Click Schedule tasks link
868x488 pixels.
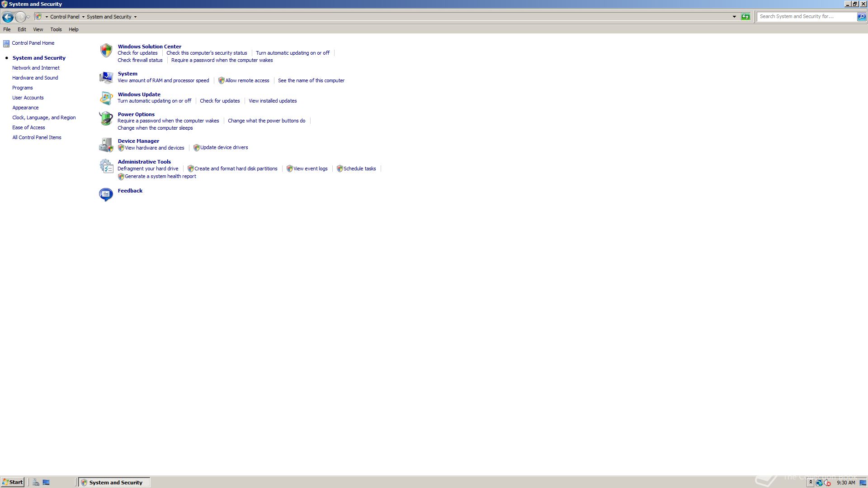tap(360, 169)
